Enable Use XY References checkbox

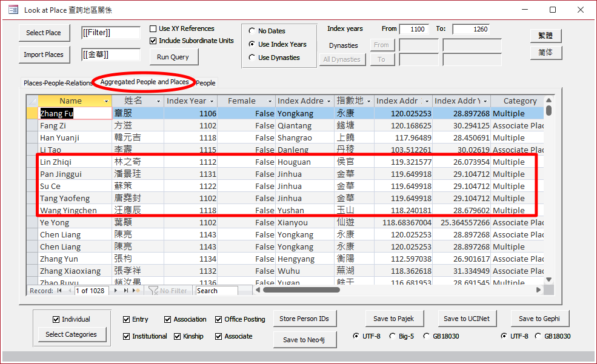point(153,28)
